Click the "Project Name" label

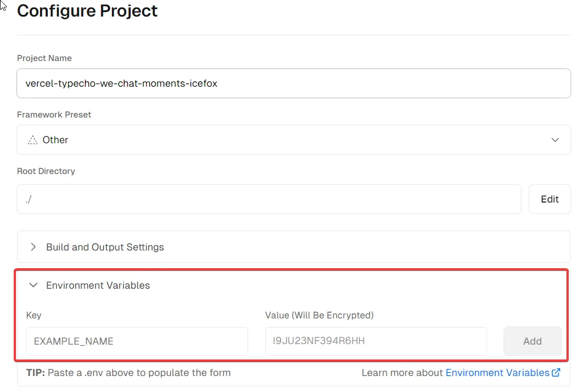point(44,58)
